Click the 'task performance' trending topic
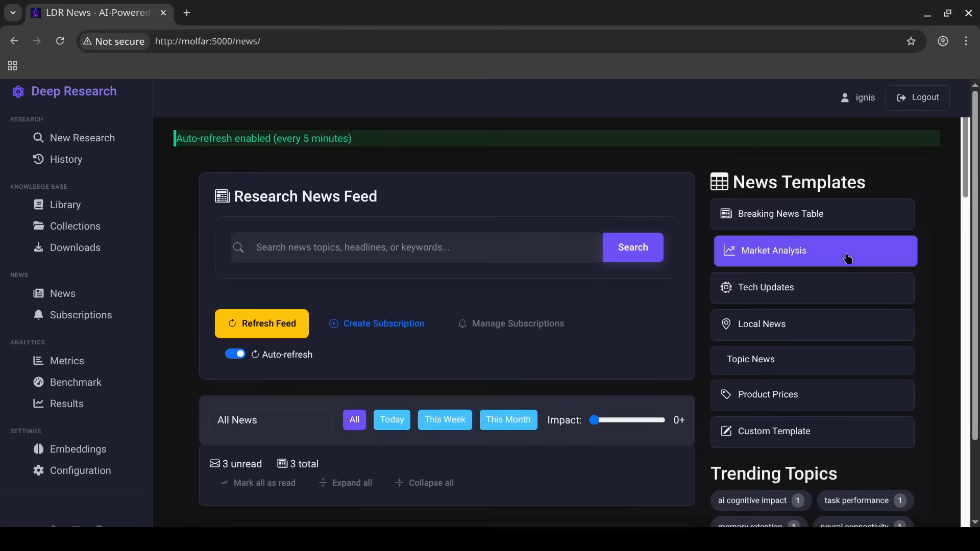Viewport: 980px width, 551px height. click(865, 500)
